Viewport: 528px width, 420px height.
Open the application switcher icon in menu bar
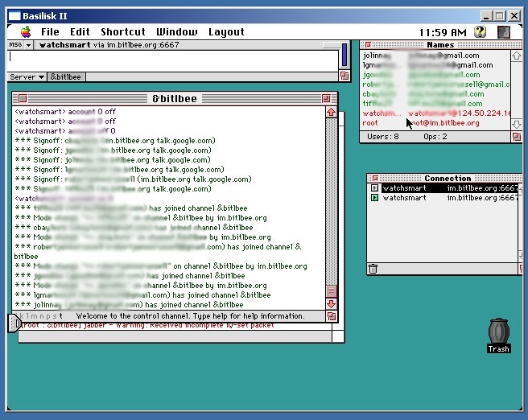click(x=504, y=32)
